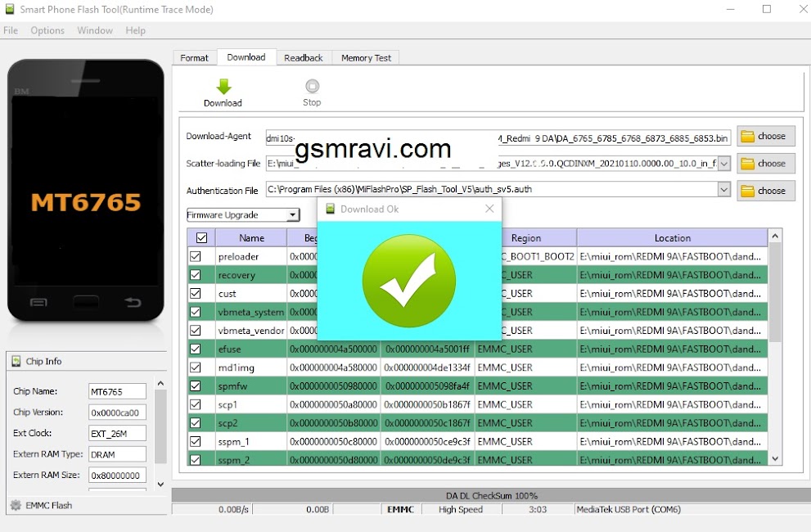The height and width of the screenshot is (532, 811).
Task: Click the sspm_1 partition name
Action: (x=234, y=442)
